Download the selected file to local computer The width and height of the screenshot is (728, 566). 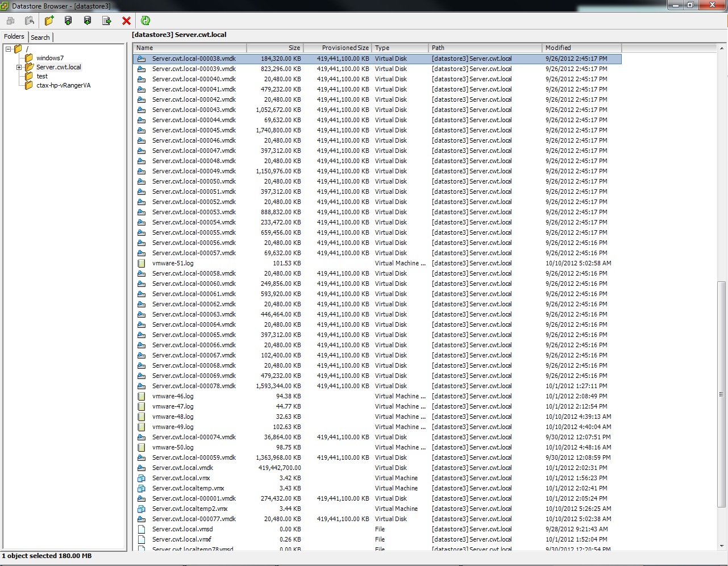[87, 20]
